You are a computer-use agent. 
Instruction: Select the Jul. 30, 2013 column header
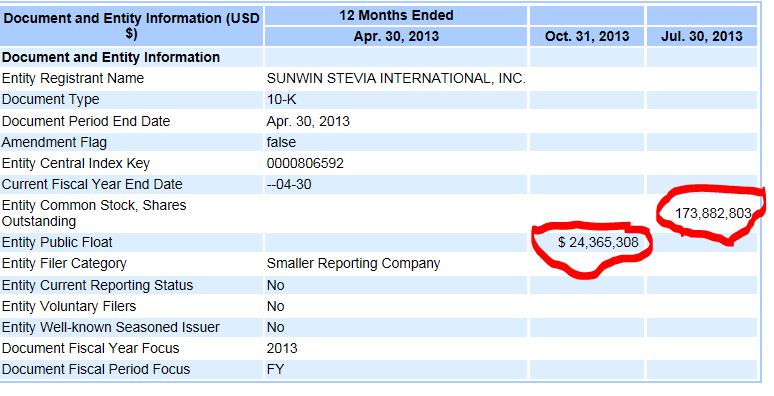pyautogui.click(x=701, y=37)
